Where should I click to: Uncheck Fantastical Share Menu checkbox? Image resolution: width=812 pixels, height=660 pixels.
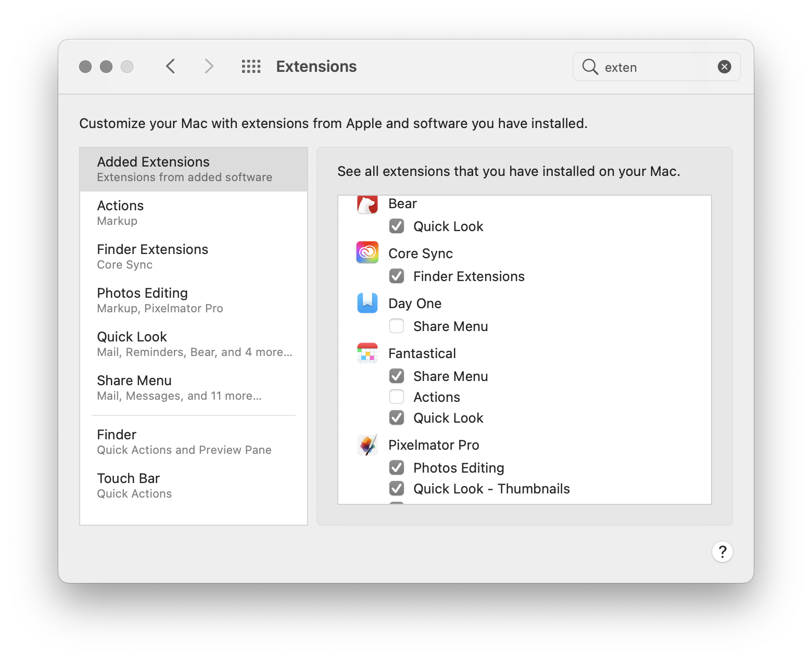(397, 376)
